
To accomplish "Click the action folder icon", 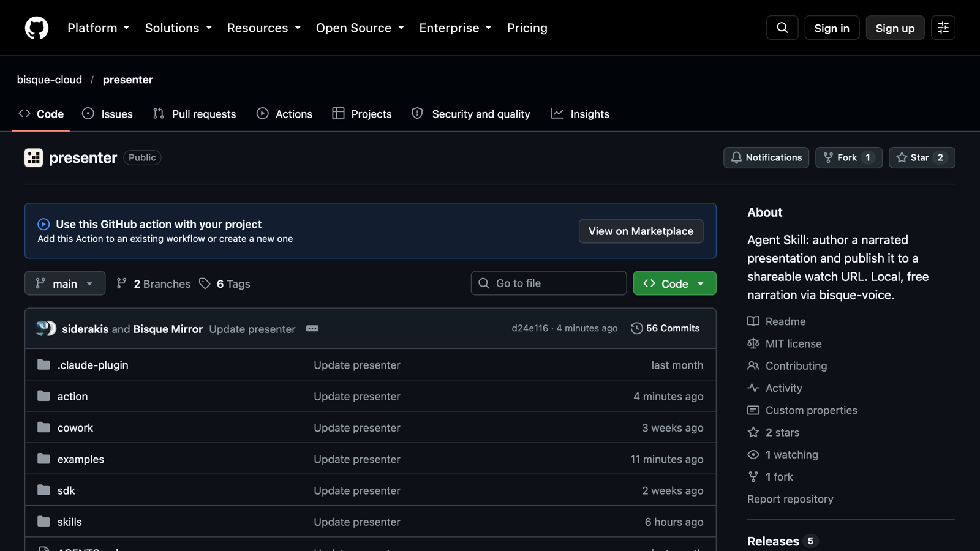I will 43,396.
